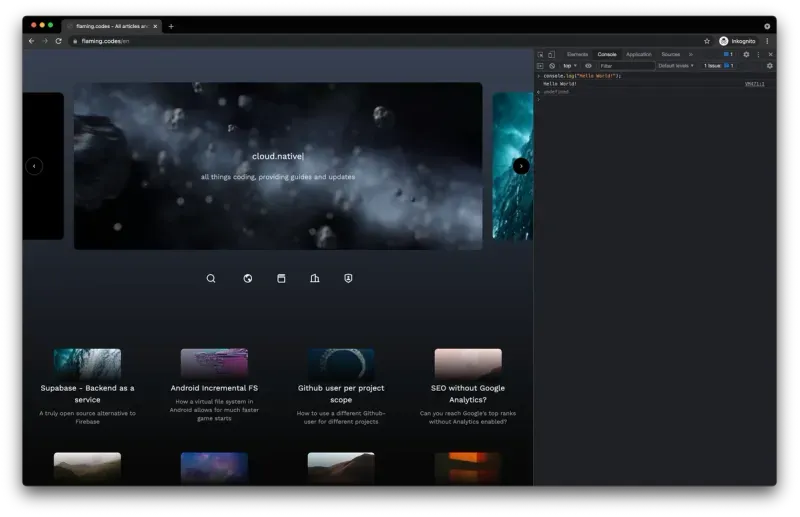Open the search magnifier icon
Image resolution: width=800 pixels, height=517 pixels.
[x=211, y=278]
